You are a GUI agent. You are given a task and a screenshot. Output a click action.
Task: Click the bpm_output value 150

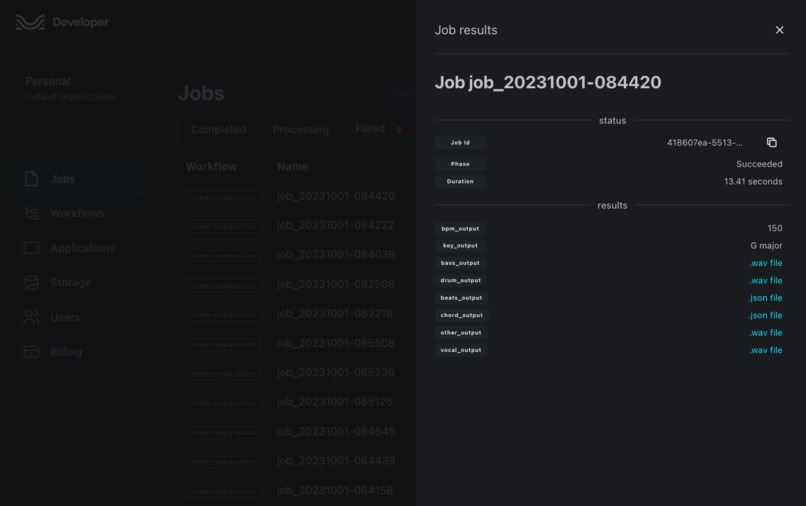(x=775, y=228)
